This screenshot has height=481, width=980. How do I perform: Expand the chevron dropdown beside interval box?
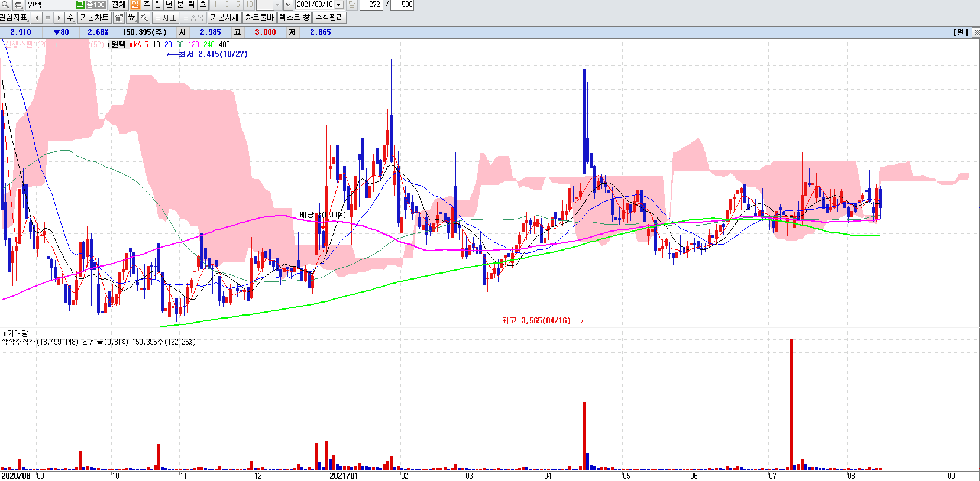288,5
